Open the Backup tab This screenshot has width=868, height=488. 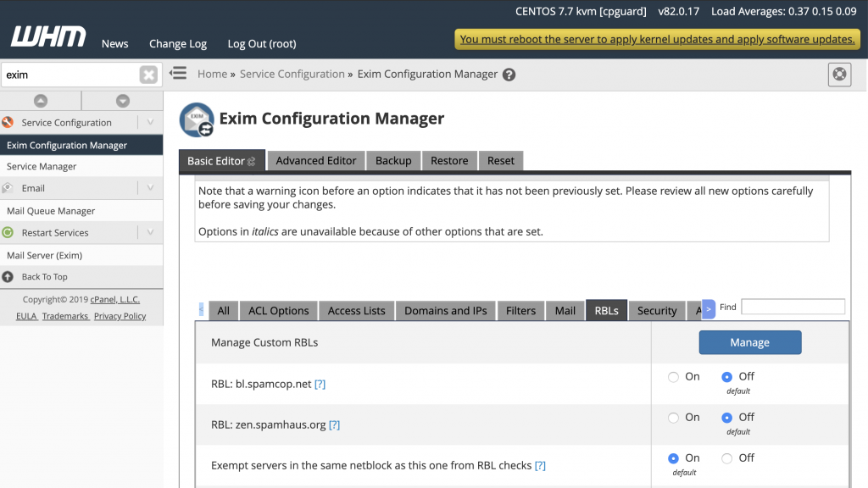(393, 160)
